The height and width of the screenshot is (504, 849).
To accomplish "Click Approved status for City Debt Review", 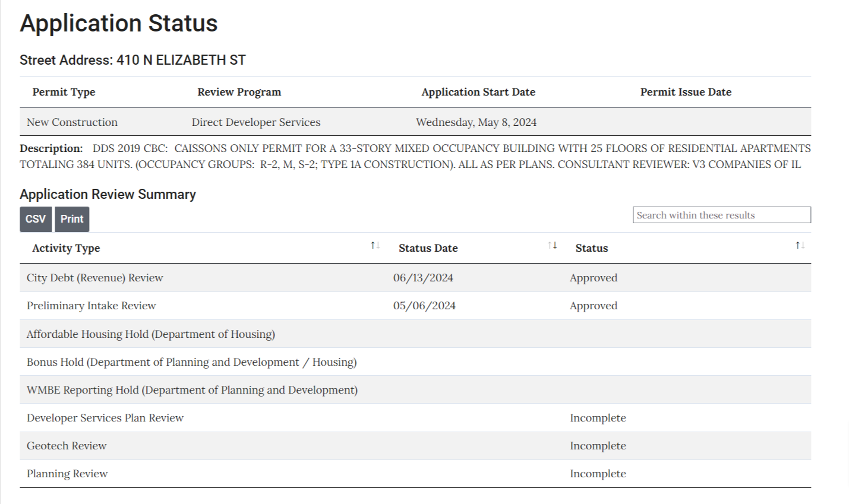I will 594,278.
